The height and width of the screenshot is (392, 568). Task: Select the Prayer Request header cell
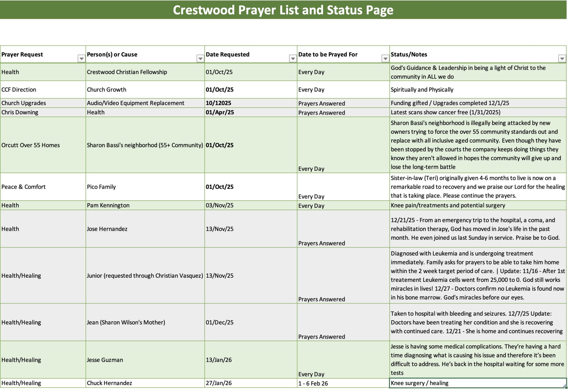click(x=39, y=54)
